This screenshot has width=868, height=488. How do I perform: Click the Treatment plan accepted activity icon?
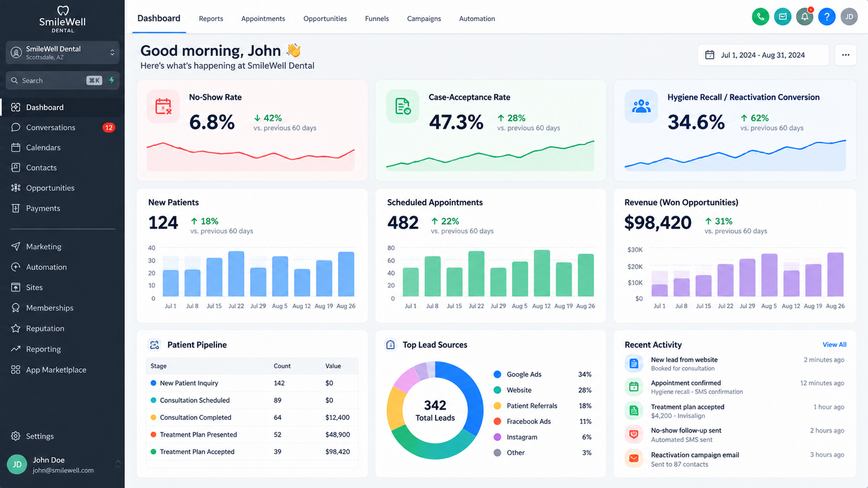pyautogui.click(x=634, y=410)
